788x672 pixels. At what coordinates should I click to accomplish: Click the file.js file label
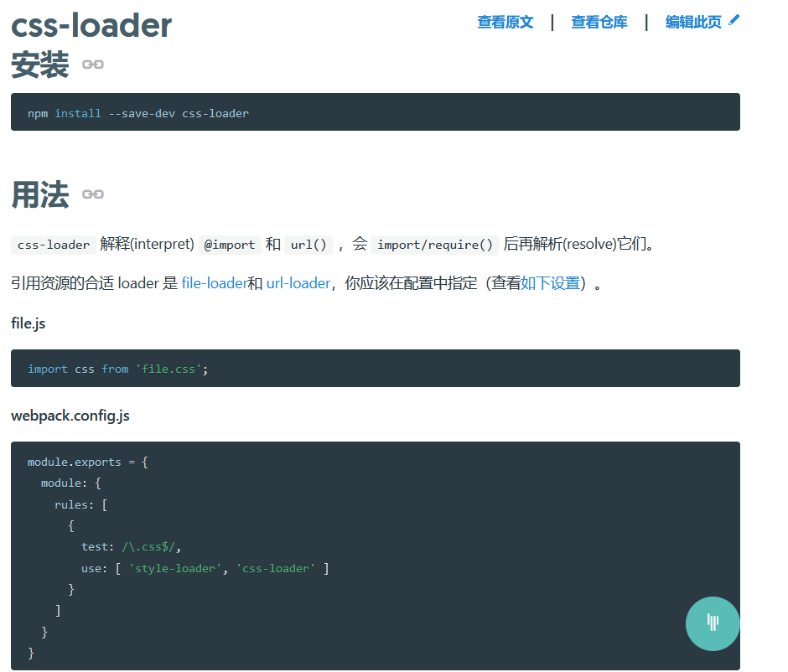pos(29,323)
